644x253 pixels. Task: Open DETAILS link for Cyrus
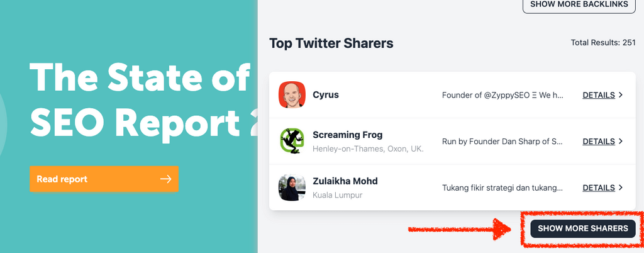599,95
